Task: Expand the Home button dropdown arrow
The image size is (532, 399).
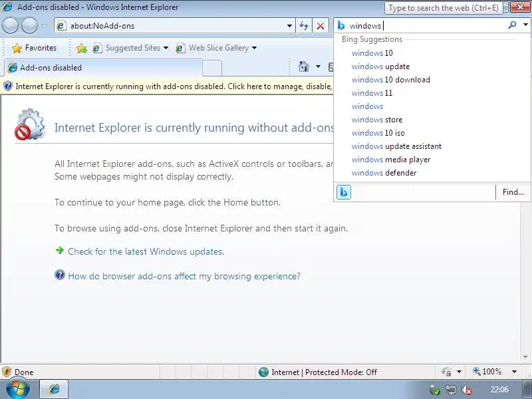Action: [318, 66]
